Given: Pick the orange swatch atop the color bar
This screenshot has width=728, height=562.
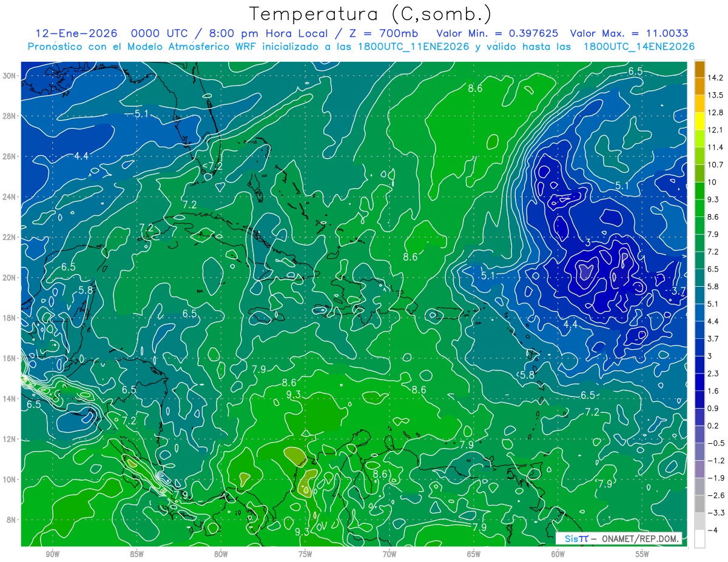Looking at the screenshot, I should (x=699, y=69).
